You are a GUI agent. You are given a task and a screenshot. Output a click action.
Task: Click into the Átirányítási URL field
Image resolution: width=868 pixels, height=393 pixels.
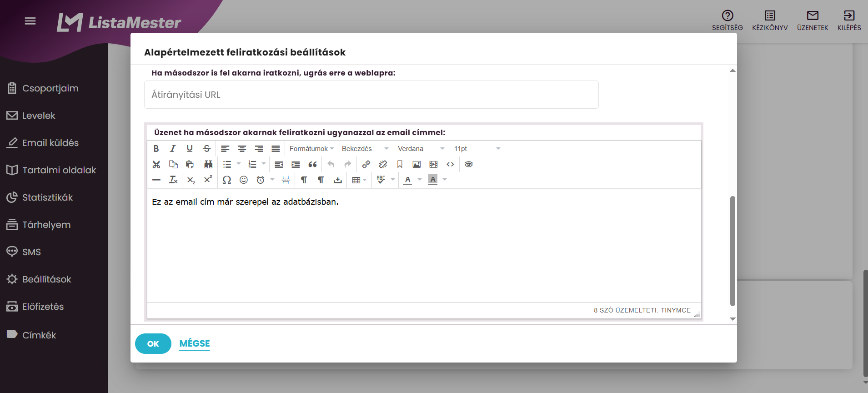371,95
